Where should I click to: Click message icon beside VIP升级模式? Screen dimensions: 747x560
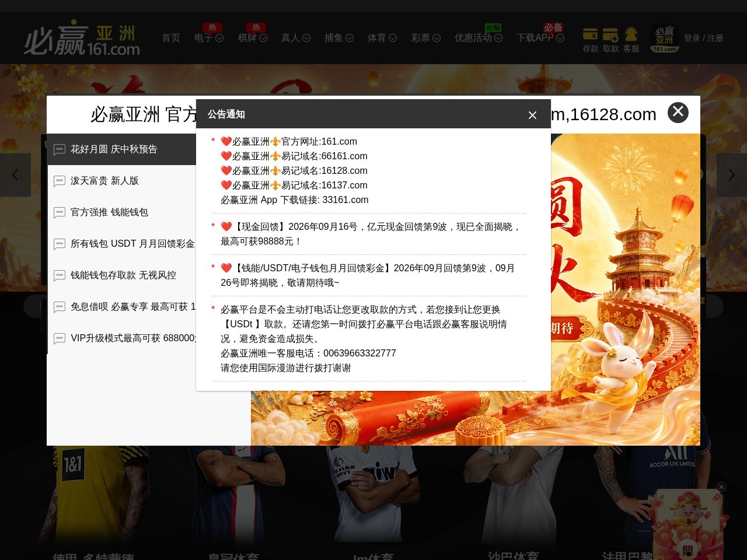pos(59,339)
